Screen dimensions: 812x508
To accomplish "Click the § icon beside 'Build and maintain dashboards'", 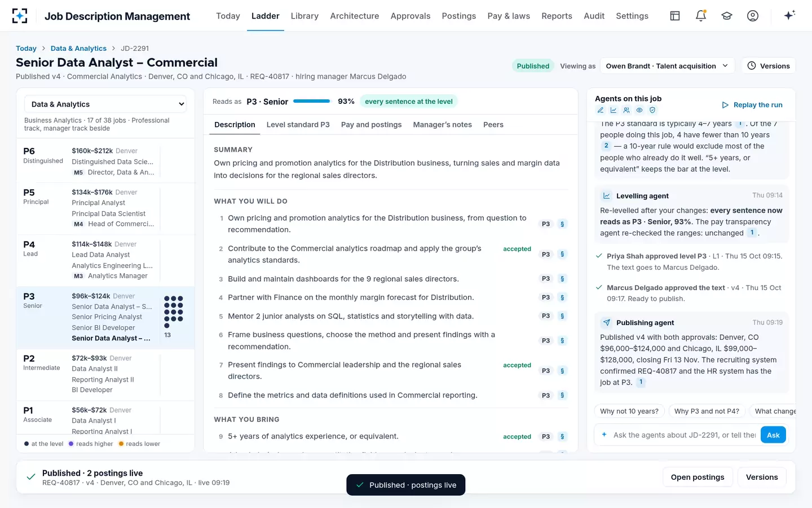I will tap(562, 279).
